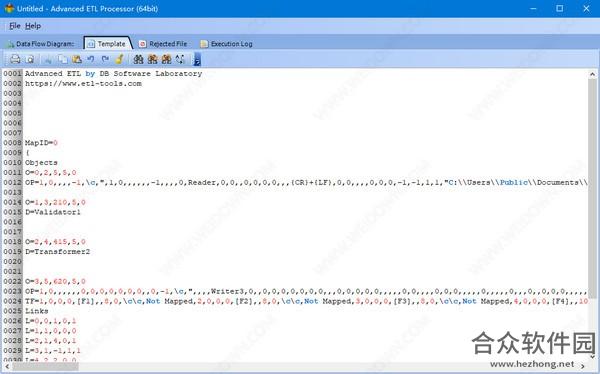Click the horizontal scrollbar left arrow

7,367
